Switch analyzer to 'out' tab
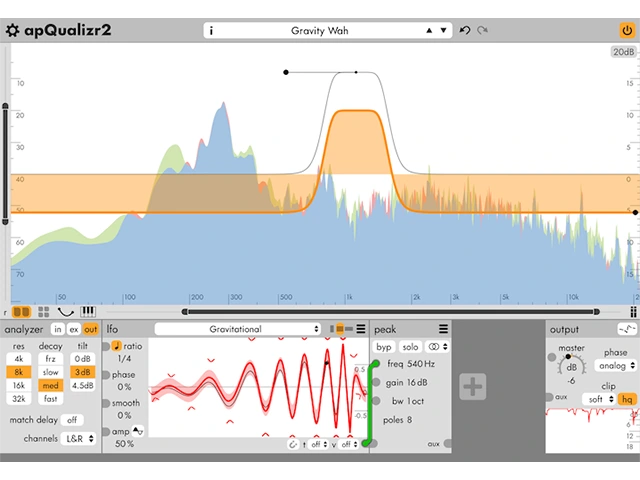Viewport: 640px width, 480px height. [x=90, y=329]
